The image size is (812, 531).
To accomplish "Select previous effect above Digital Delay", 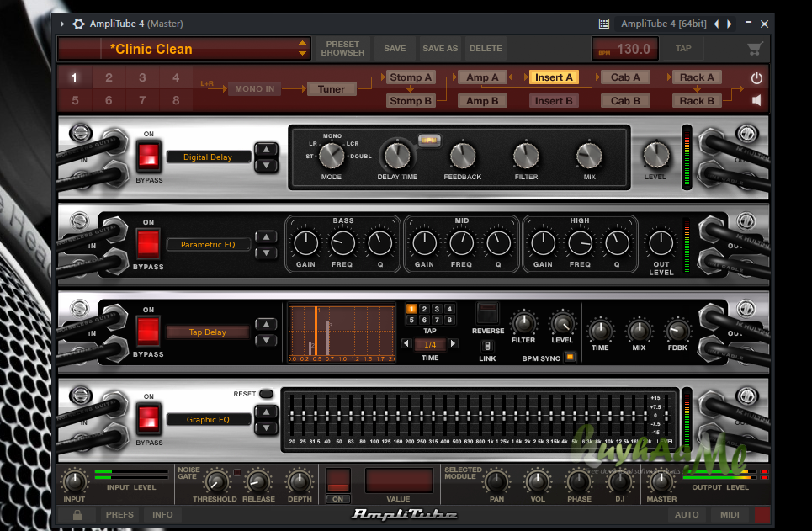I will click(266, 149).
